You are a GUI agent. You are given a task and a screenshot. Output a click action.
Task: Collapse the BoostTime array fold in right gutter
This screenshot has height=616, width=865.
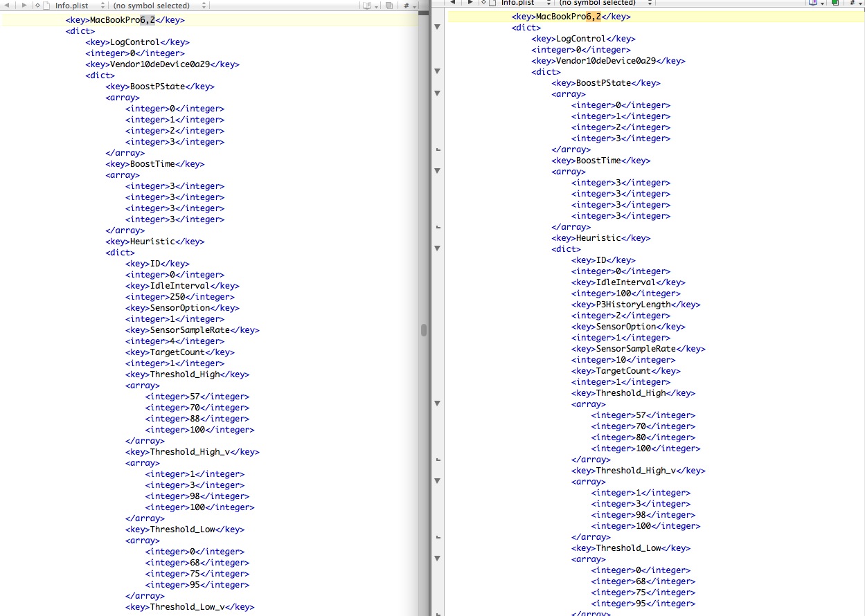click(437, 171)
